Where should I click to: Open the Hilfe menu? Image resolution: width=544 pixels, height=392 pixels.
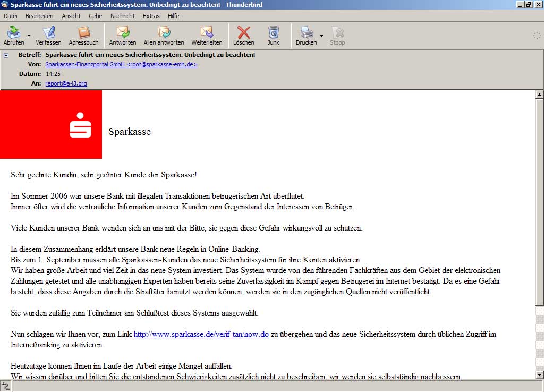coord(174,16)
